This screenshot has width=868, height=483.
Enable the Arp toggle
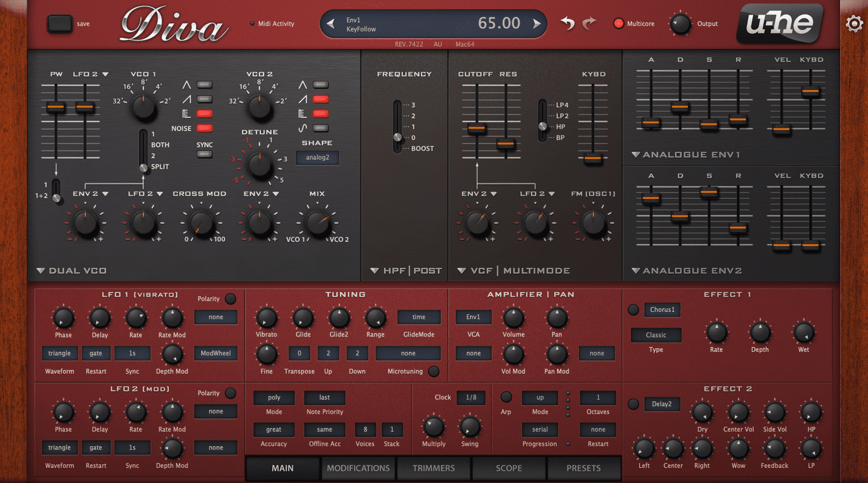click(506, 397)
